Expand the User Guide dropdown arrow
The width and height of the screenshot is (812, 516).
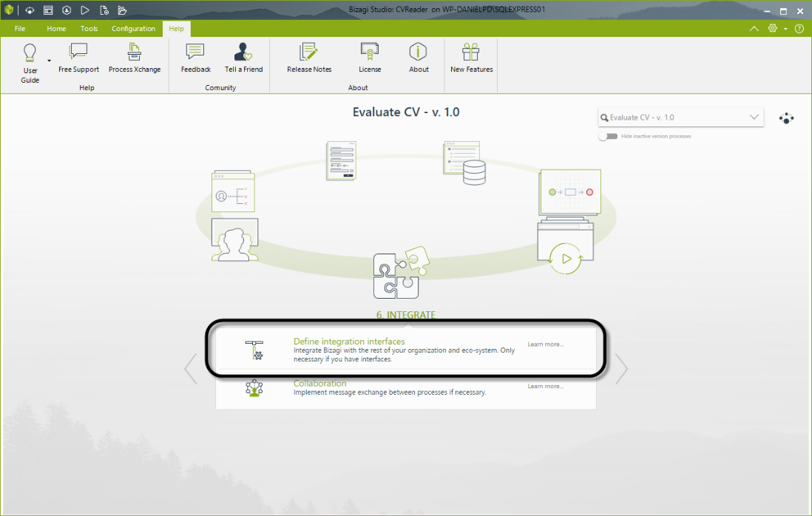point(50,61)
